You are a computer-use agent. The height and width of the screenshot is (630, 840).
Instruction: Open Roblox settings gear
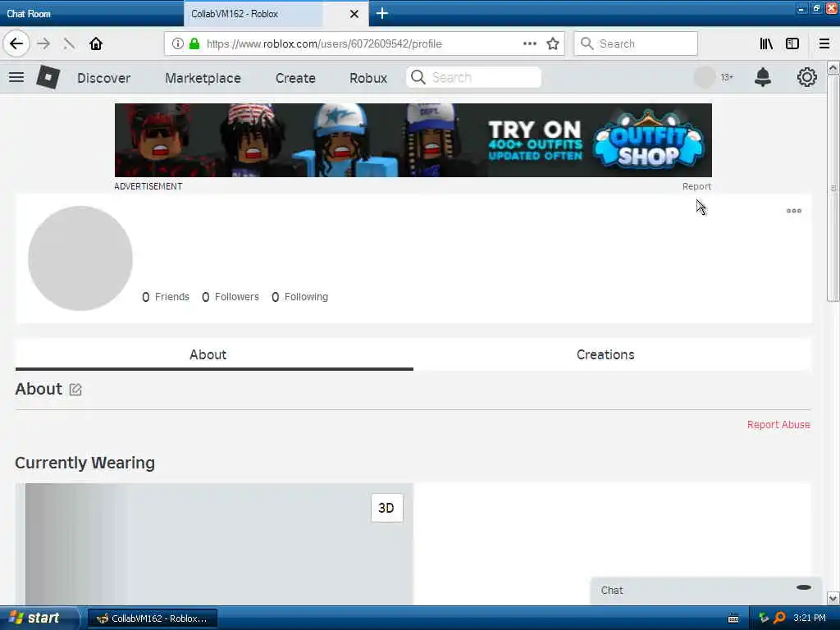click(x=807, y=78)
